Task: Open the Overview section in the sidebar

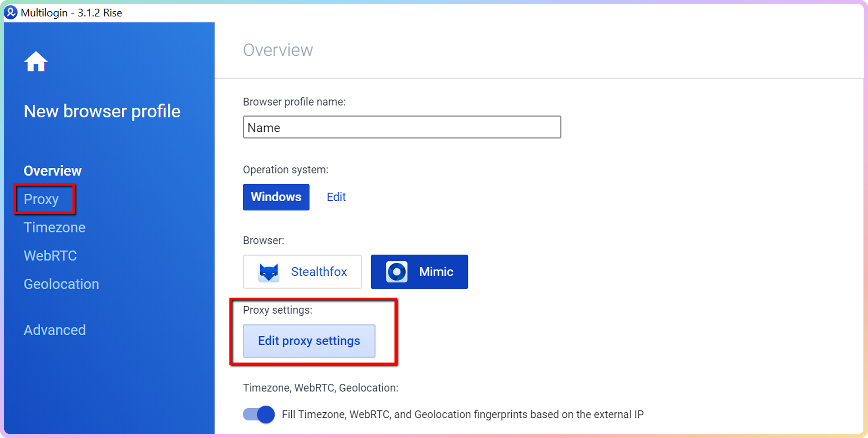Action: pos(53,171)
